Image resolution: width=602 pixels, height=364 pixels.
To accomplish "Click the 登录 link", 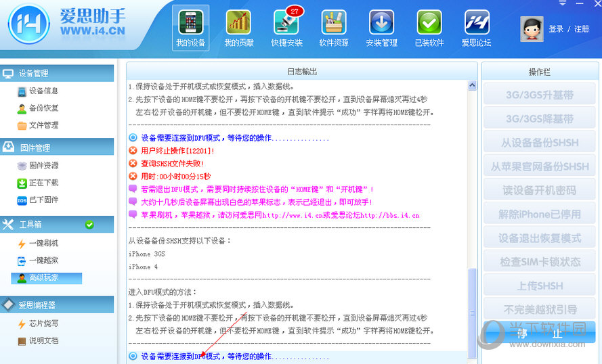I will (x=556, y=29).
